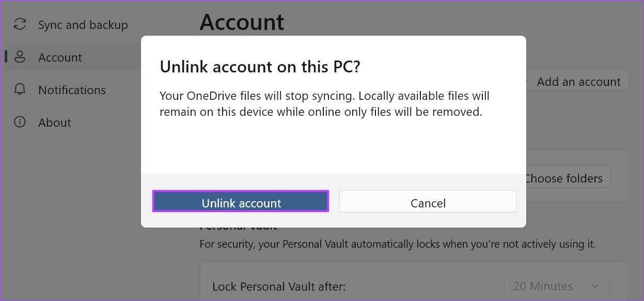644x301 pixels.
Task: Open Choose folders
Action: (563, 178)
